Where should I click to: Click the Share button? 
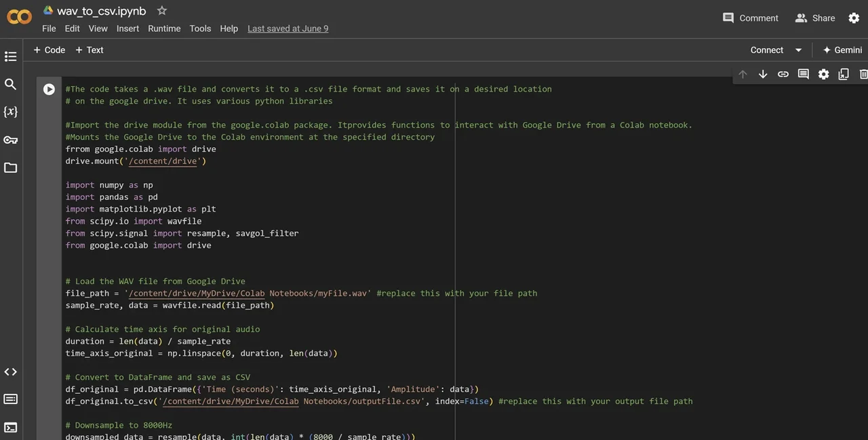(815, 18)
